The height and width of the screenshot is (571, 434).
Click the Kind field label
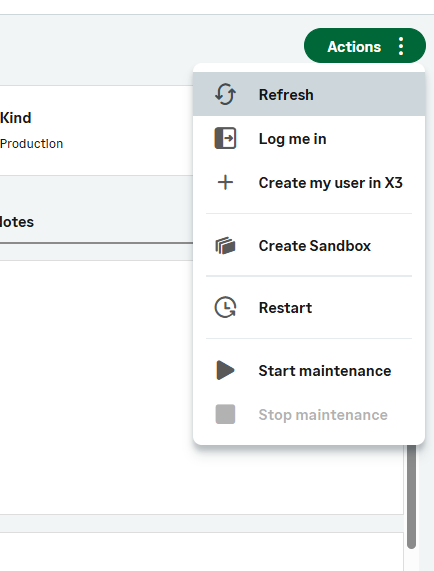click(x=16, y=118)
